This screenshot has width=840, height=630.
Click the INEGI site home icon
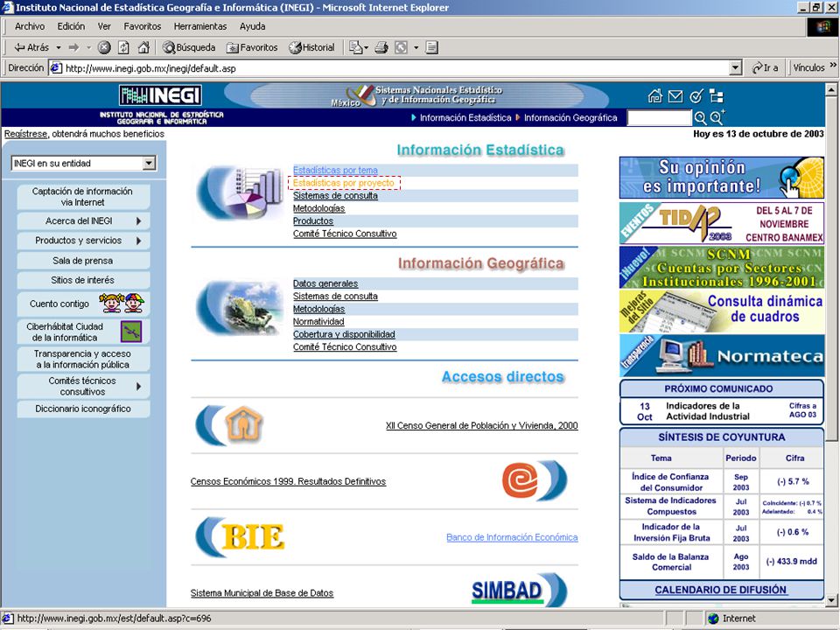(x=654, y=96)
